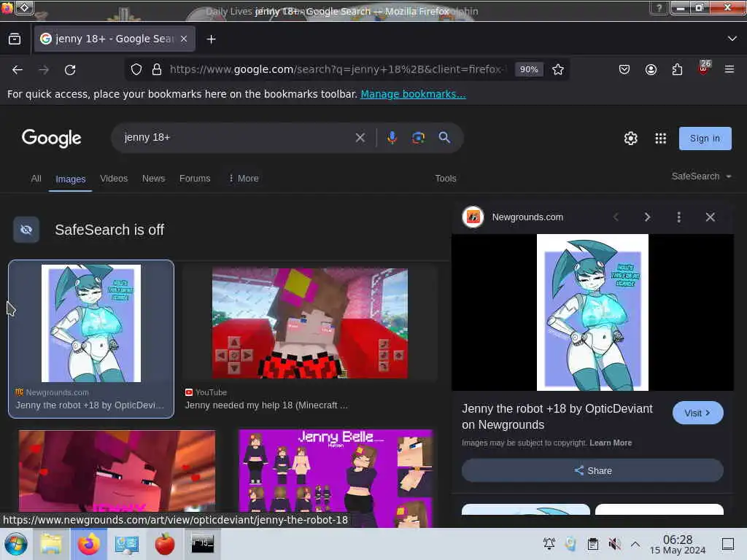Close the image preview panel
747x560 pixels.
[x=710, y=217]
